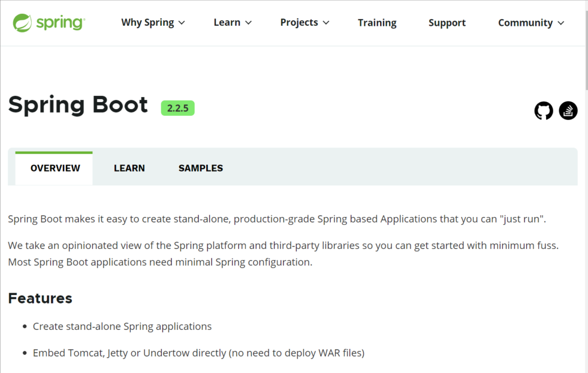The width and height of the screenshot is (588, 373).
Task: Open the Stack Overflow icon for Spring Boot
Action: pos(568,111)
